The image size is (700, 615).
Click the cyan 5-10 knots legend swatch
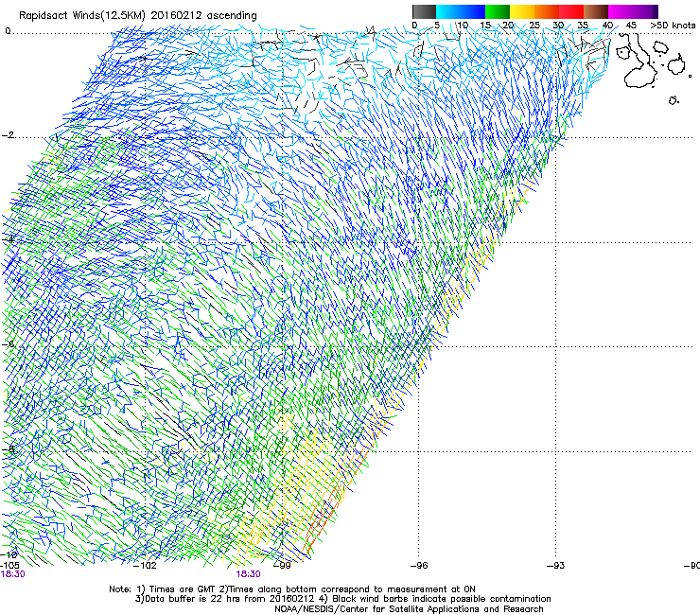click(448, 11)
